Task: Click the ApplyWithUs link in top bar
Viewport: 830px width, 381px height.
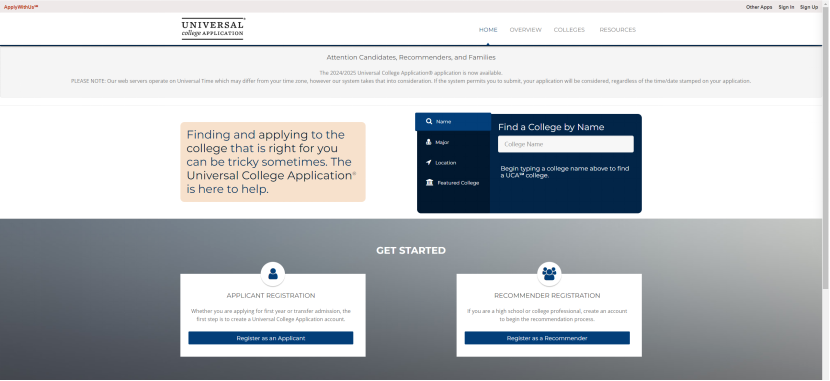Action: click(x=21, y=7)
